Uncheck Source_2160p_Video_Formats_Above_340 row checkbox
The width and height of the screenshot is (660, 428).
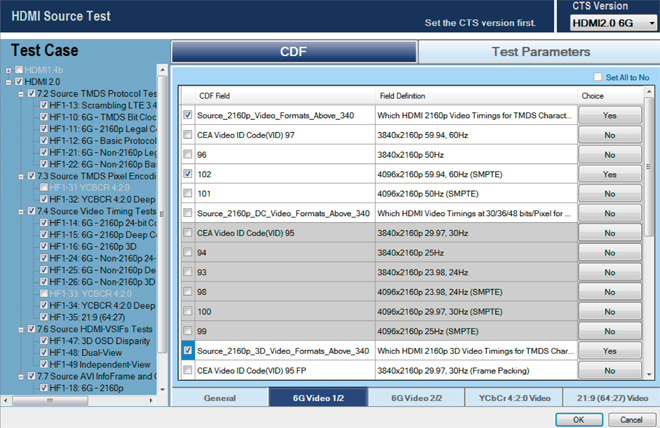188,115
